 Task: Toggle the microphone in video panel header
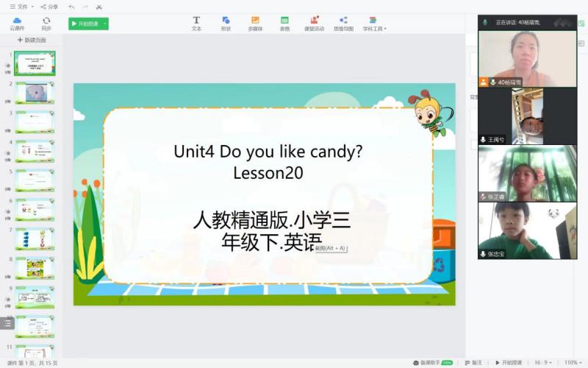(485, 23)
